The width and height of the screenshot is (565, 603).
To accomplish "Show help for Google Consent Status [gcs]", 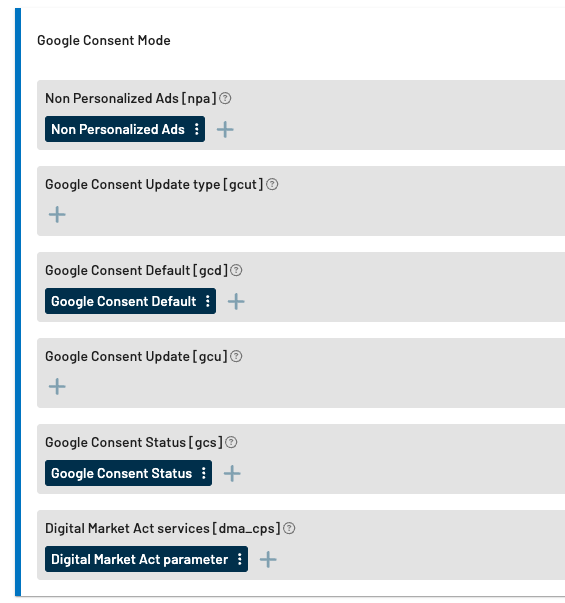I will coord(231,442).
